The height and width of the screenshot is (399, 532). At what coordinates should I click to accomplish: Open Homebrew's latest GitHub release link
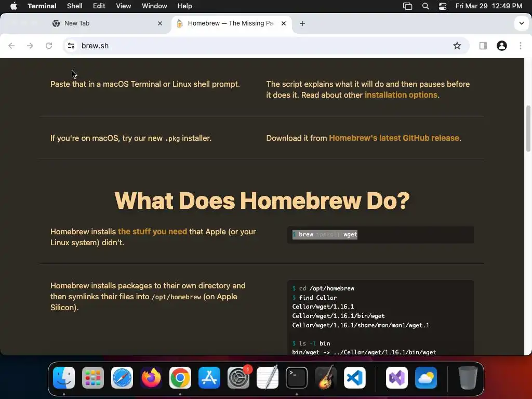[394, 138]
